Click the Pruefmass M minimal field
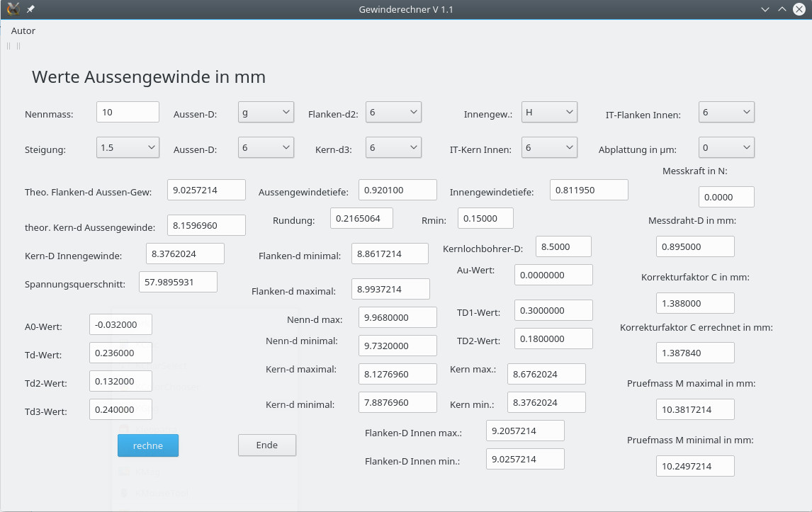 695,466
